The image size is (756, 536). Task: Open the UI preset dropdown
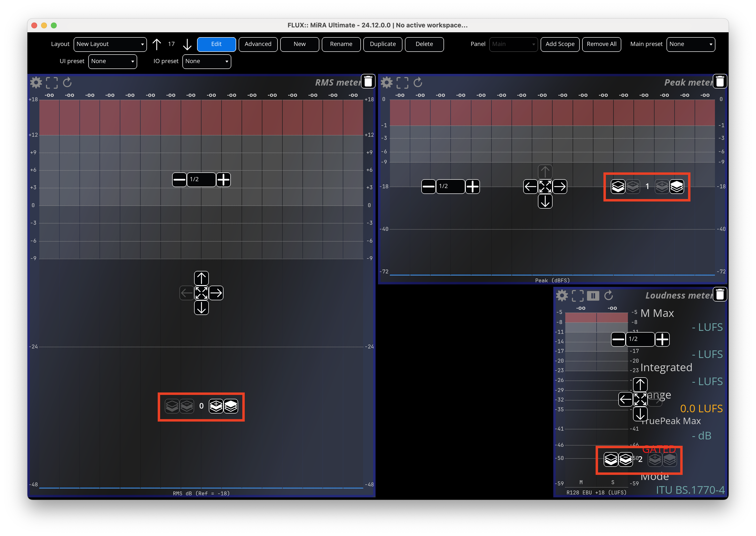[x=112, y=61]
